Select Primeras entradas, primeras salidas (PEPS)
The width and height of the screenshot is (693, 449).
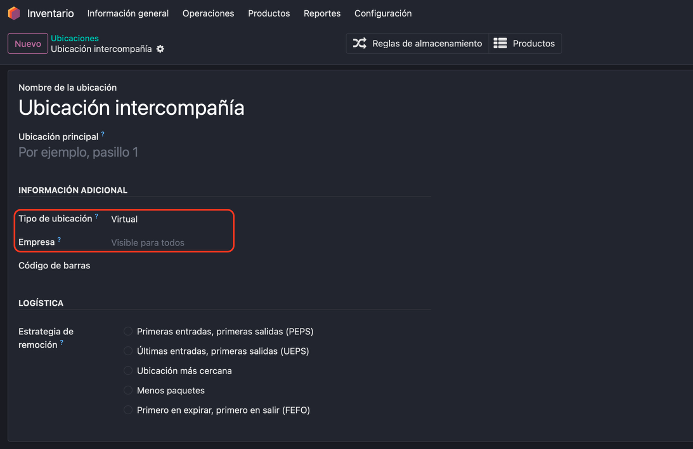127,331
